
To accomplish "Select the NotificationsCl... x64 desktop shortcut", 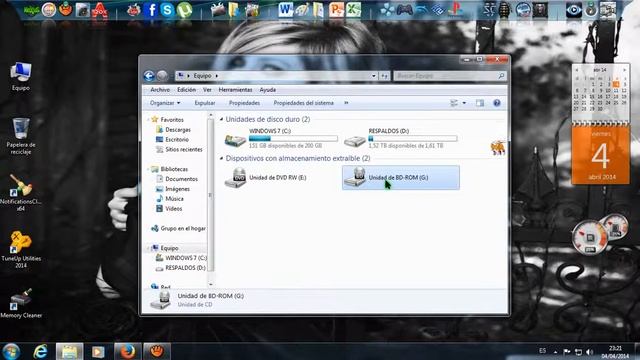I will 20,193.
